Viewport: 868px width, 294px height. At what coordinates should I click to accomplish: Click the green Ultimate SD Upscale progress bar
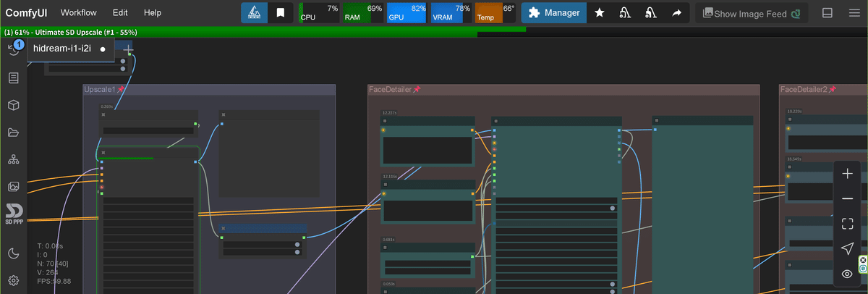(239, 32)
